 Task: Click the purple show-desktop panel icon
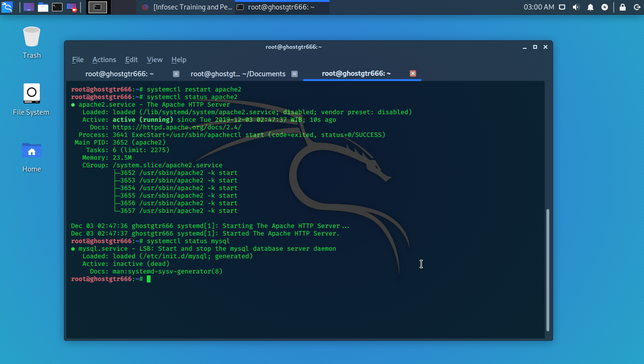tap(29, 7)
